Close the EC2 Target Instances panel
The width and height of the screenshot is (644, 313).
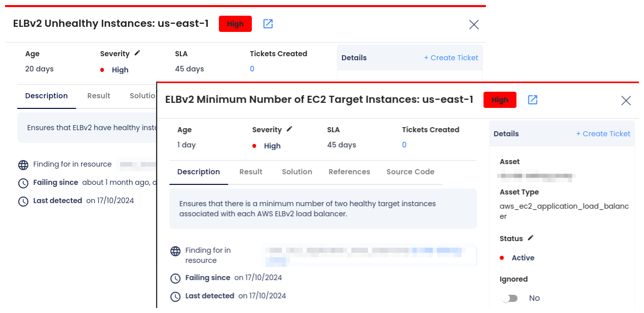pos(626,100)
